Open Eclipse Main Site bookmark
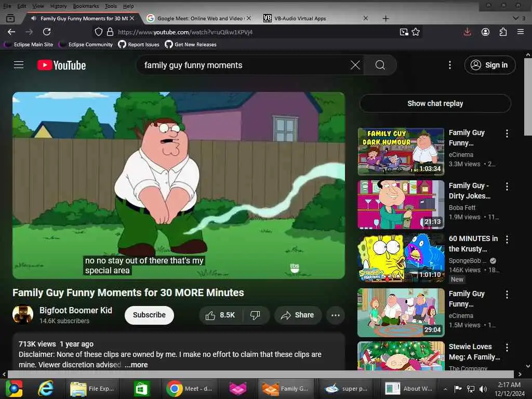Viewport: 532px width, 399px height. (x=29, y=45)
